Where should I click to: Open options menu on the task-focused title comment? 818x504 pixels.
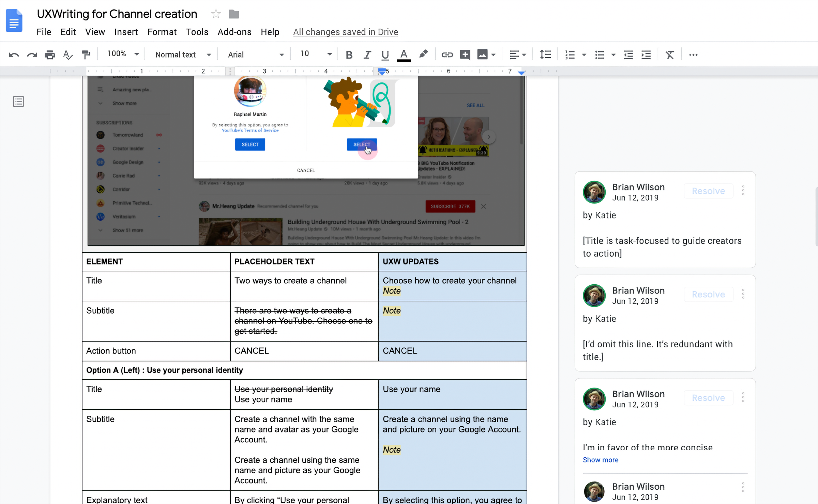coord(743,190)
